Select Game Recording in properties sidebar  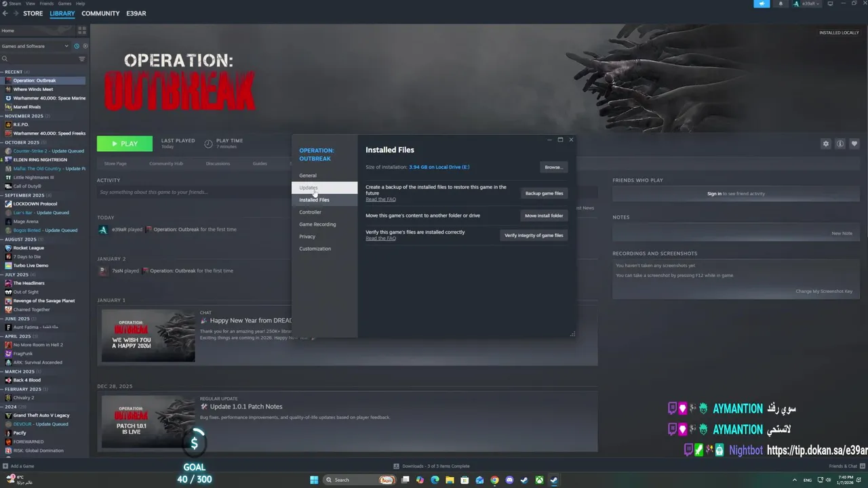click(x=324, y=224)
